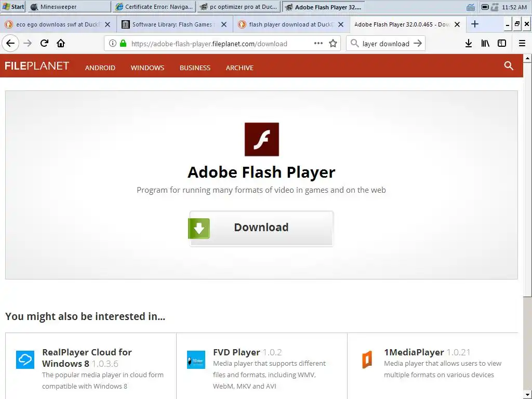Open page actions three-dot menu

click(x=318, y=44)
